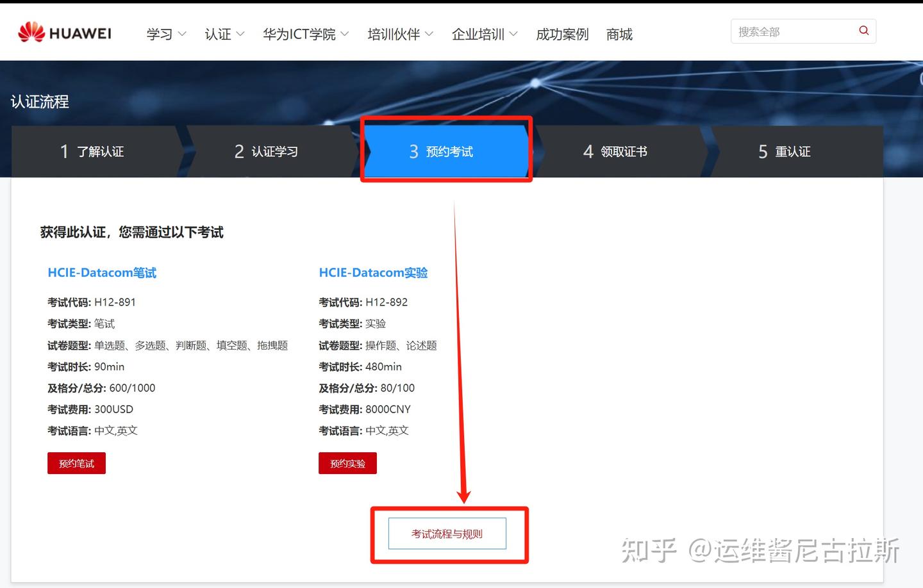Select step 3 预约考试 arrow banner
This screenshot has height=588, width=923.
(x=447, y=151)
